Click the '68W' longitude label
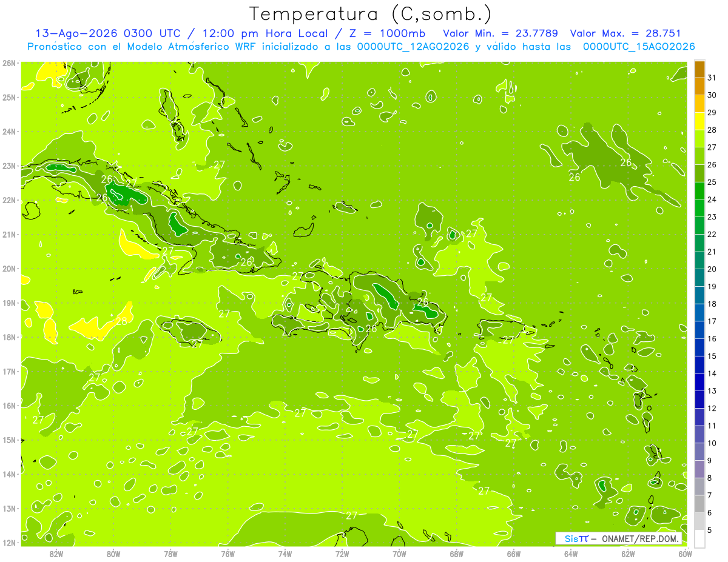 [x=456, y=554]
